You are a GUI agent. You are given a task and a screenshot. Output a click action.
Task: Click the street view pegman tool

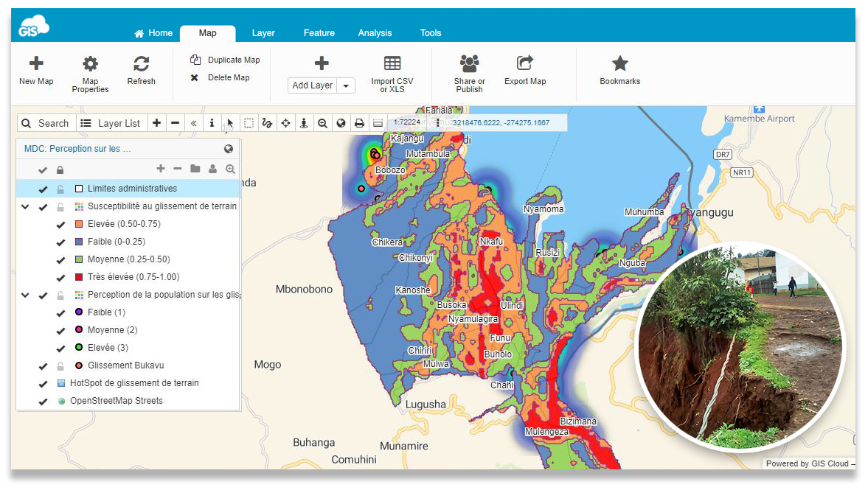click(x=304, y=123)
